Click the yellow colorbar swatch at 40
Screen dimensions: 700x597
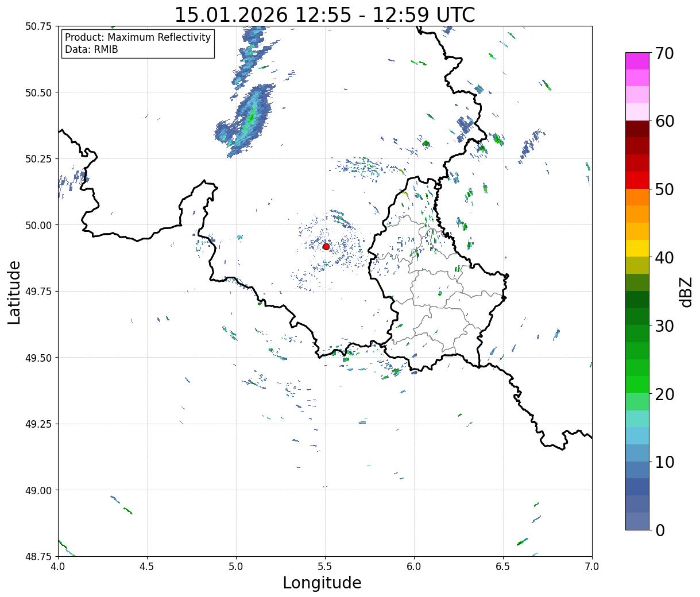point(637,248)
